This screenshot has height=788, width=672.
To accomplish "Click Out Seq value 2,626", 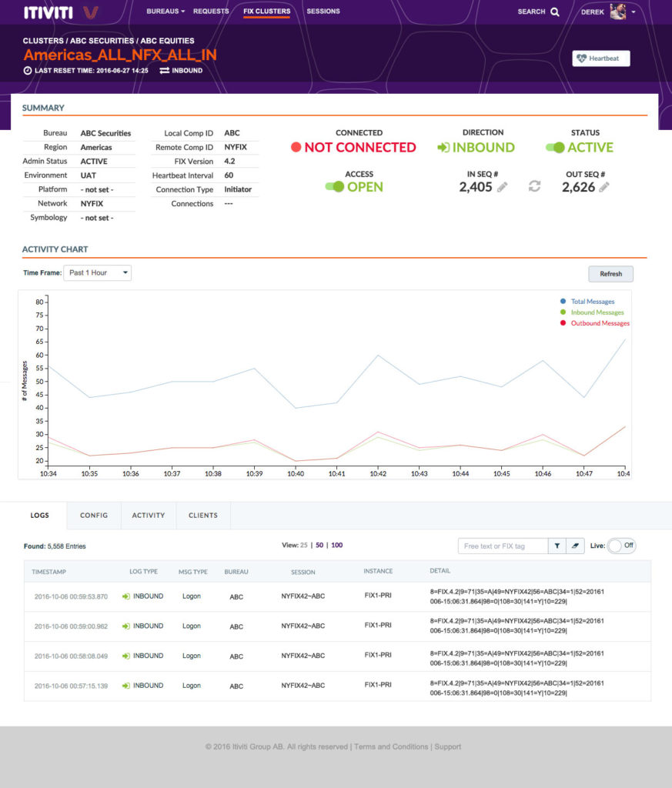I will coord(579,187).
